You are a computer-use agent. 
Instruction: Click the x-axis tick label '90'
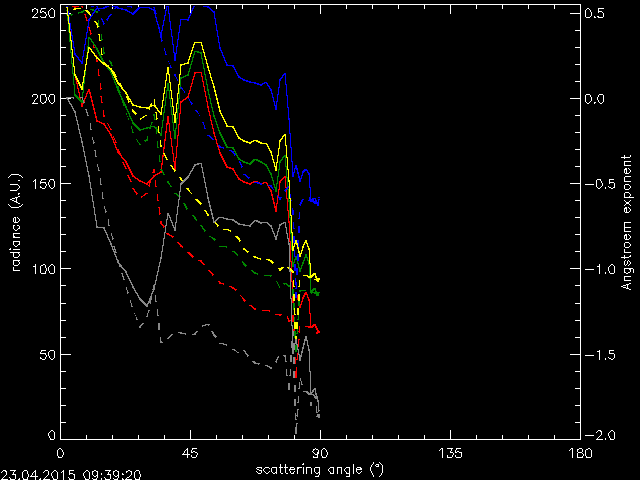tap(320, 453)
